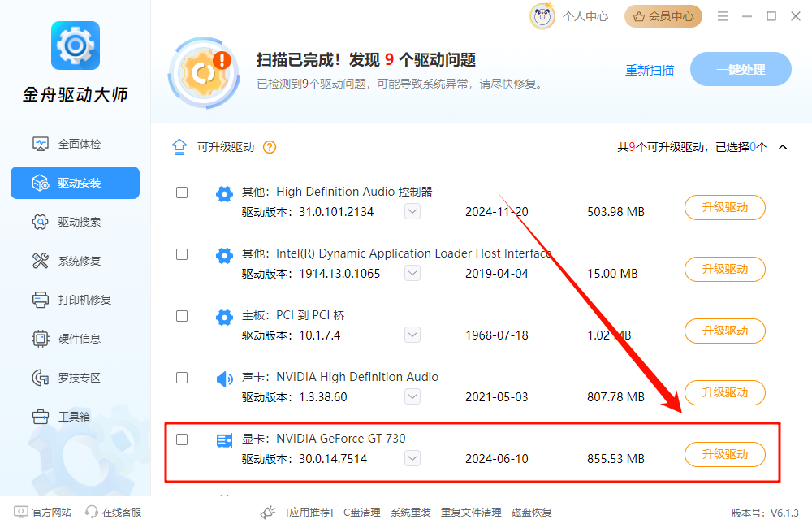Viewport: 812px width, 528px height.
Task: Click the size 807.78 MB value
Action: click(x=615, y=397)
